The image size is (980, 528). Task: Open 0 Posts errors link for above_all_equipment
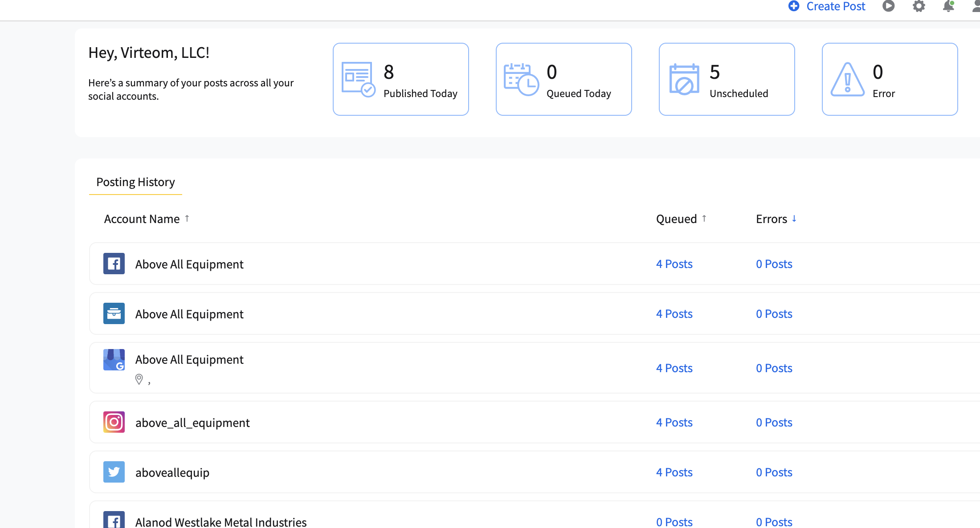pos(774,422)
